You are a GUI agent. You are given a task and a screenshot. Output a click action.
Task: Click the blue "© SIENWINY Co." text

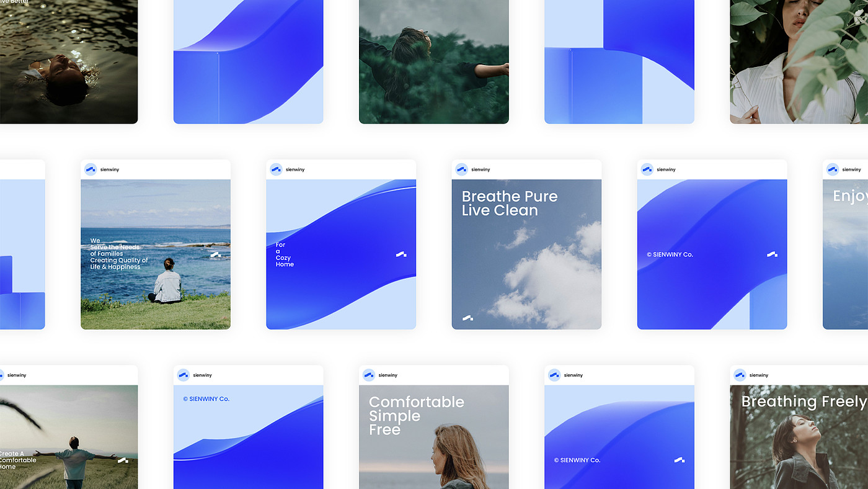tap(206, 399)
